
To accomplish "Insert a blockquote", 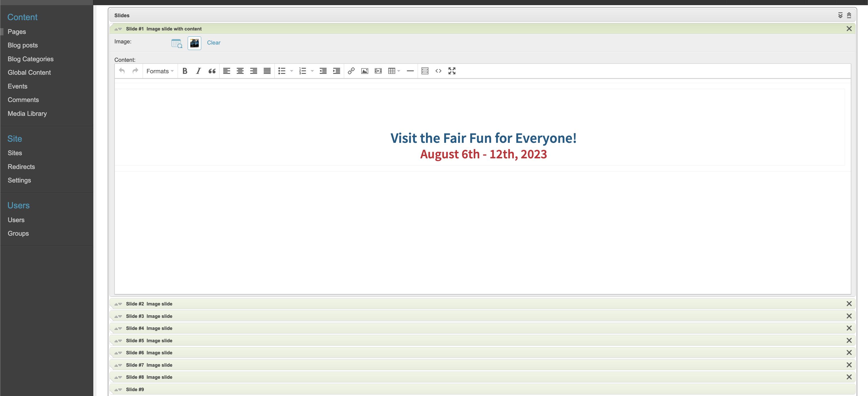I will click(x=212, y=71).
